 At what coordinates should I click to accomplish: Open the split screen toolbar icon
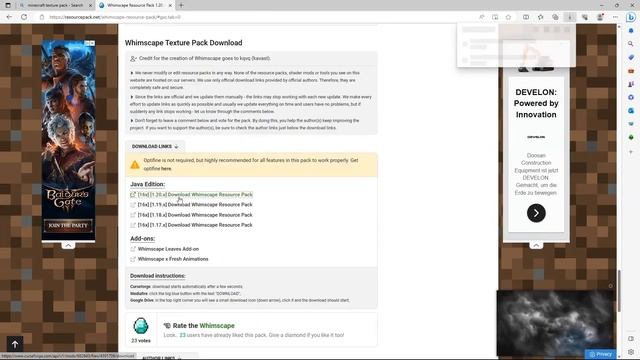coord(526,17)
